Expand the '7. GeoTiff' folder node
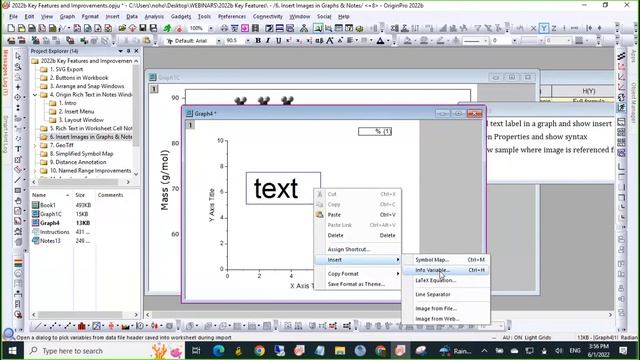This screenshot has width=640, height=360. tap(35, 145)
